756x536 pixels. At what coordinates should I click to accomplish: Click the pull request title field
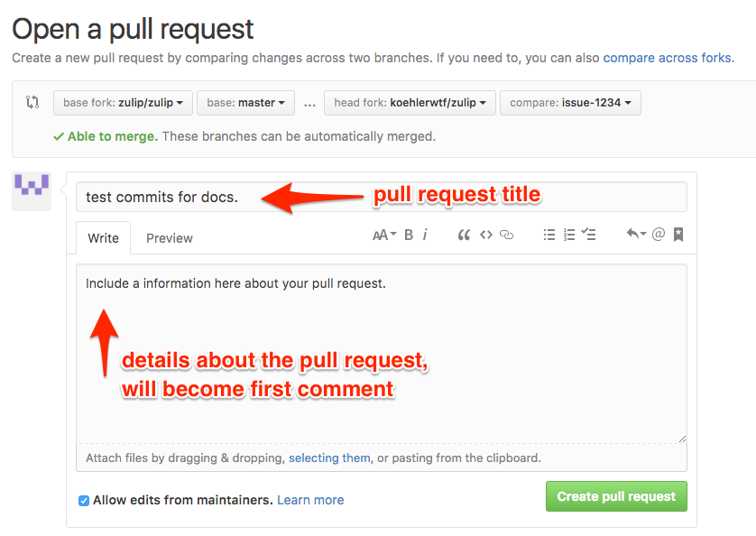[x=382, y=197]
